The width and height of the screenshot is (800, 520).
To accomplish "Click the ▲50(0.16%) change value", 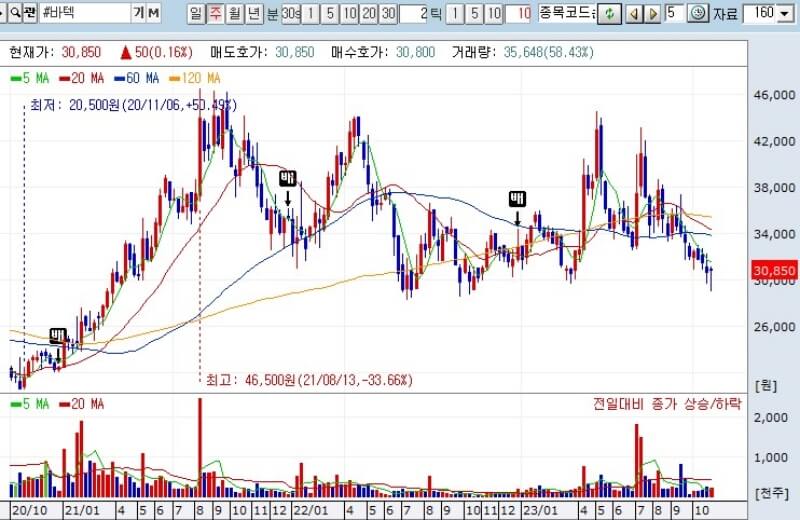I will point(156,52).
